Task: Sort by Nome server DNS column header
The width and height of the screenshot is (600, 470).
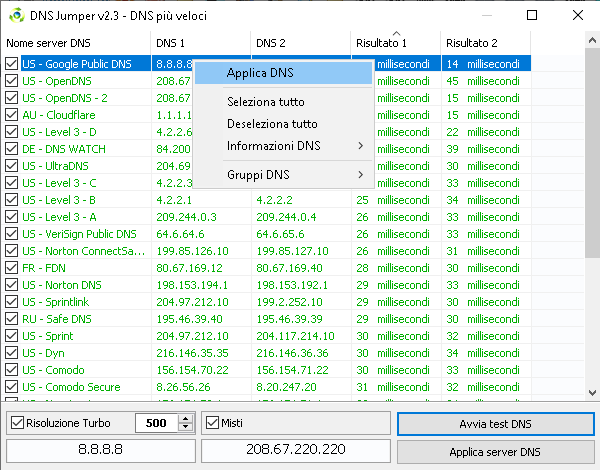Action: tap(76, 43)
